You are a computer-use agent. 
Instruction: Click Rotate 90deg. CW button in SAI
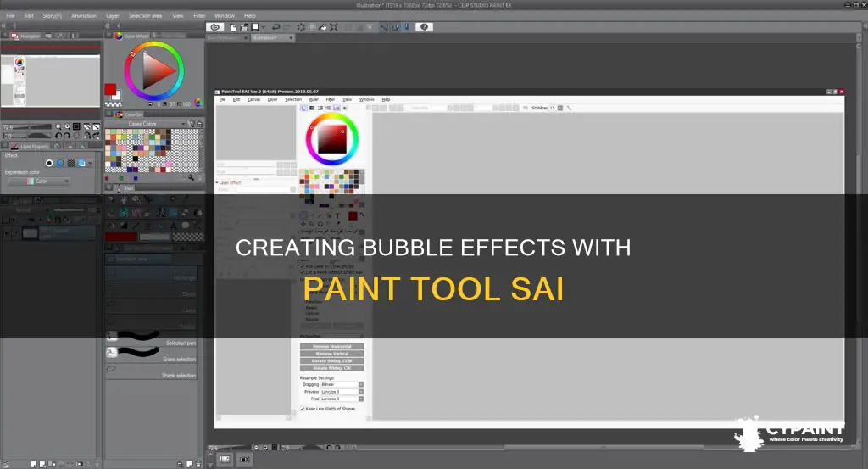(x=332, y=368)
